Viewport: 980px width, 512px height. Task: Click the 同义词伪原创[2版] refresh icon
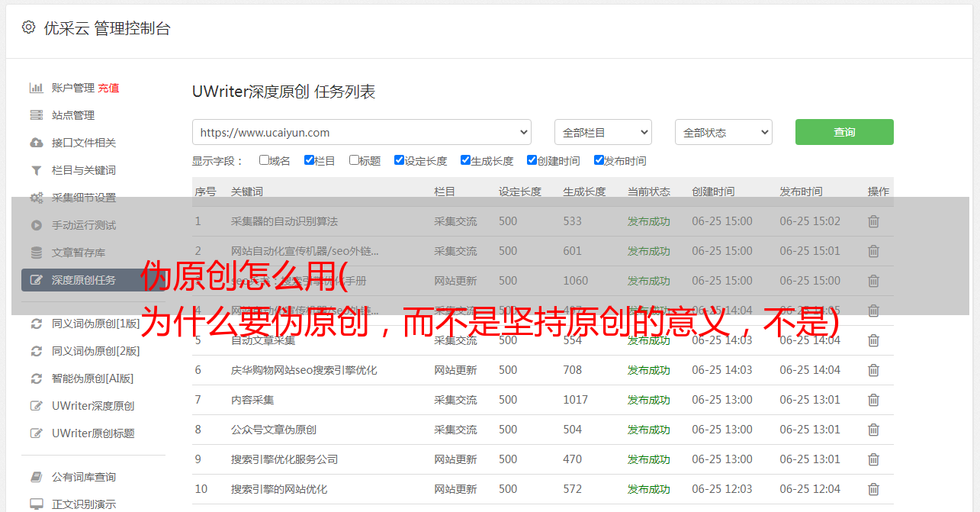[36, 351]
